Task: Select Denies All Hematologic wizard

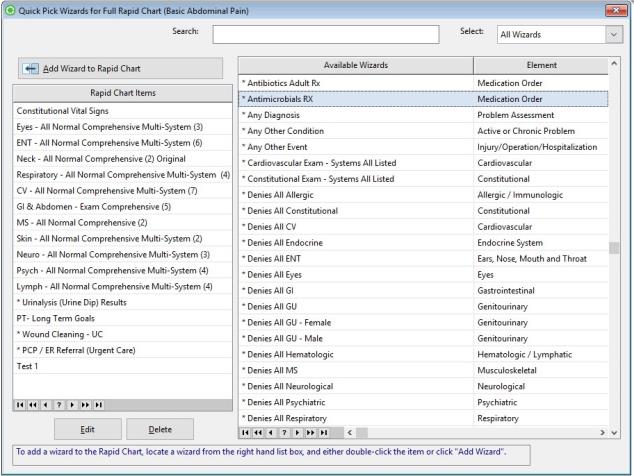Action: pos(423,355)
